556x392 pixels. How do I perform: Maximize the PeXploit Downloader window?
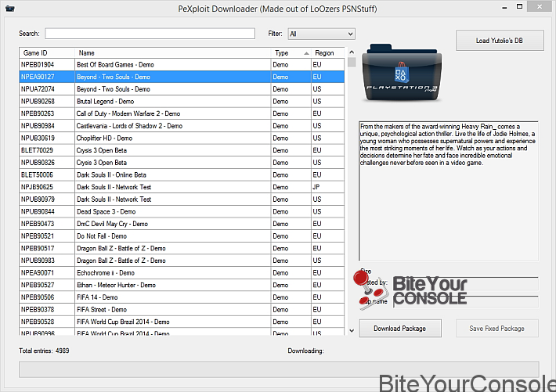click(x=519, y=7)
